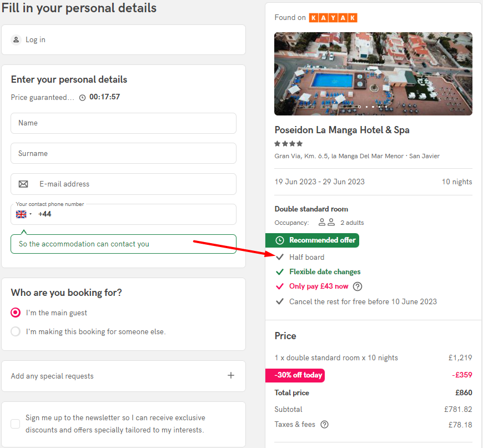Click the KAYAK logo
Viewport: 483px width, 448px height.
coord(333,18)
